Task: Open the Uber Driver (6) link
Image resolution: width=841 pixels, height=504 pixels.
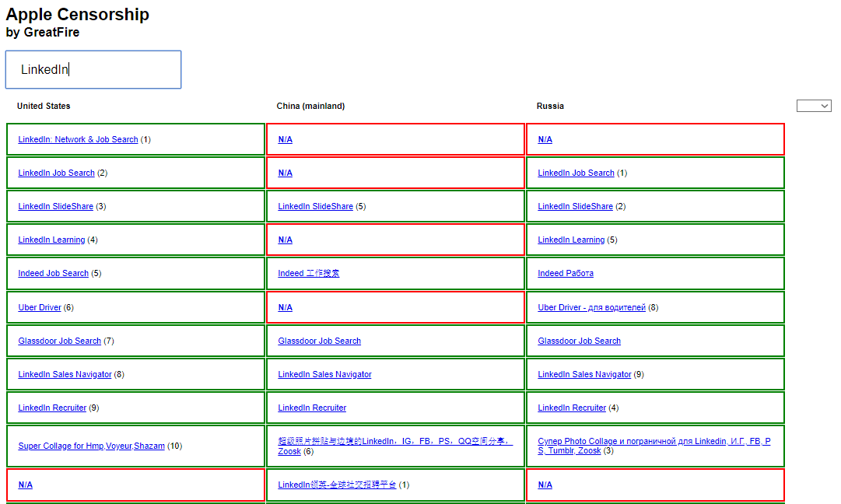Action: (x=40, y=307)
